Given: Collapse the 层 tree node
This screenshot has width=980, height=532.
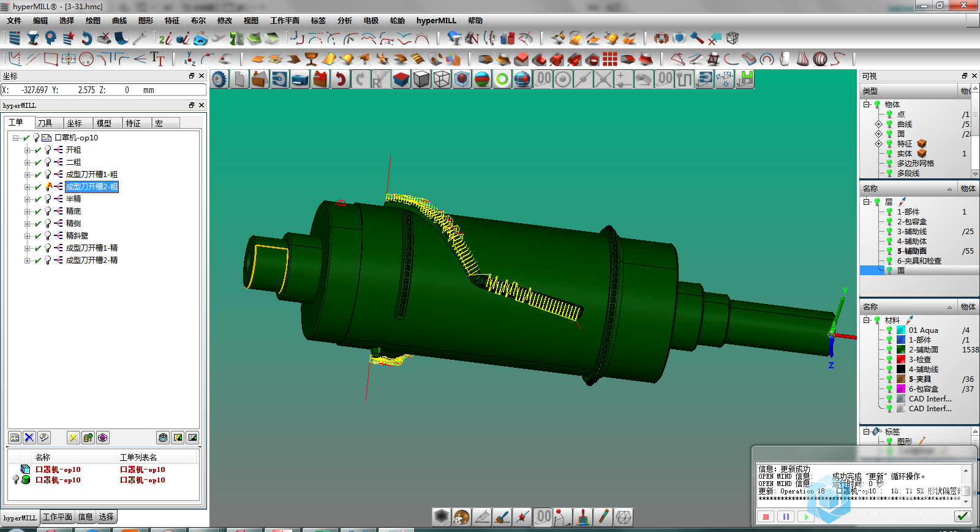Looking at the screenshot, I should pos(867,202).
